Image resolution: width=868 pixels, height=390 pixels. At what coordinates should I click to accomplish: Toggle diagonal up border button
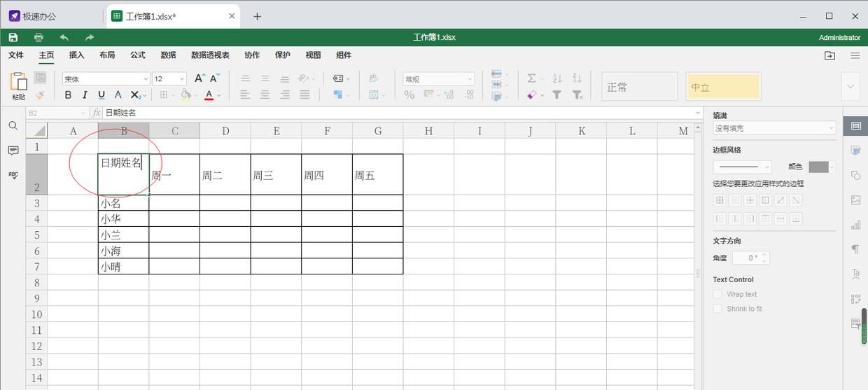click(780, 200)
